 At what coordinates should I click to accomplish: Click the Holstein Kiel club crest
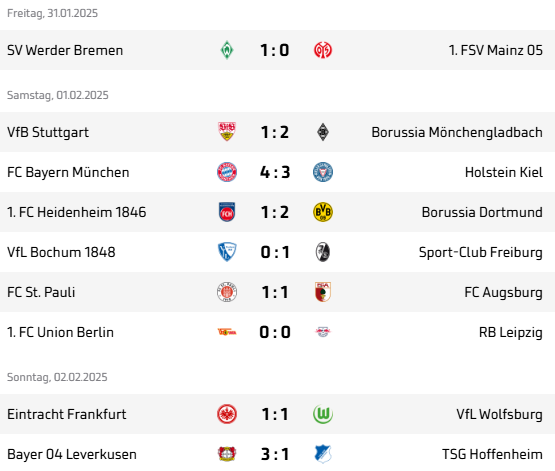[x=323, y=172]
